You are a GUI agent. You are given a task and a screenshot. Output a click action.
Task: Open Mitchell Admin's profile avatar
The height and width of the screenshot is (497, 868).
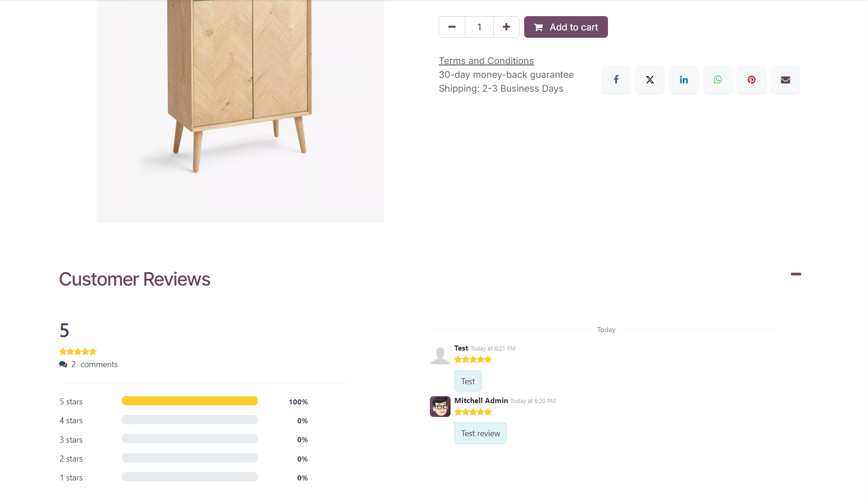[440, 406]
